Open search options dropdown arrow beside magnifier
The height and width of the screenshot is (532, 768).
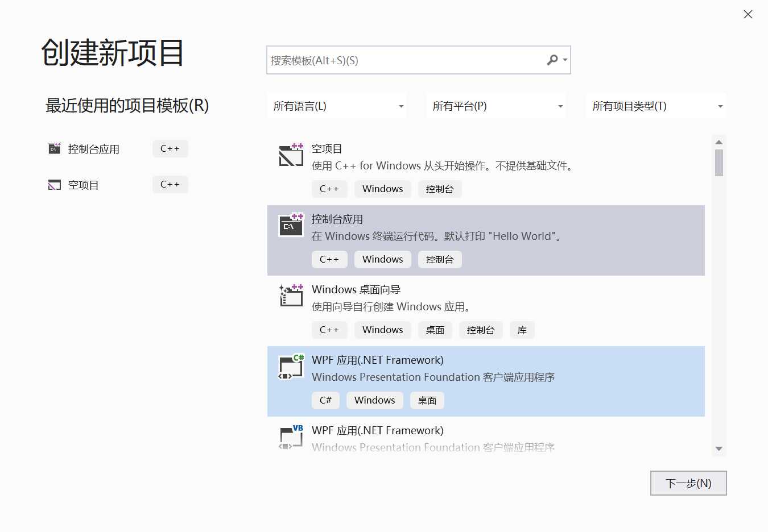click(x=565, y=60)
